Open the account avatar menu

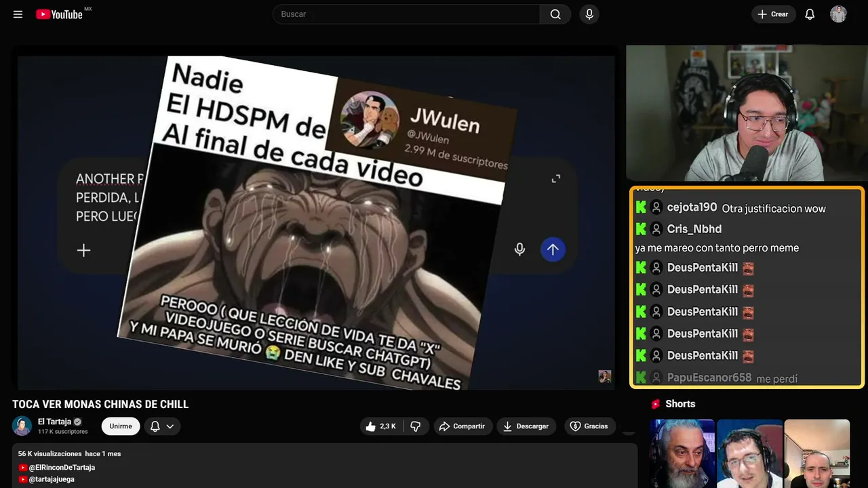(x=838, y=14)
